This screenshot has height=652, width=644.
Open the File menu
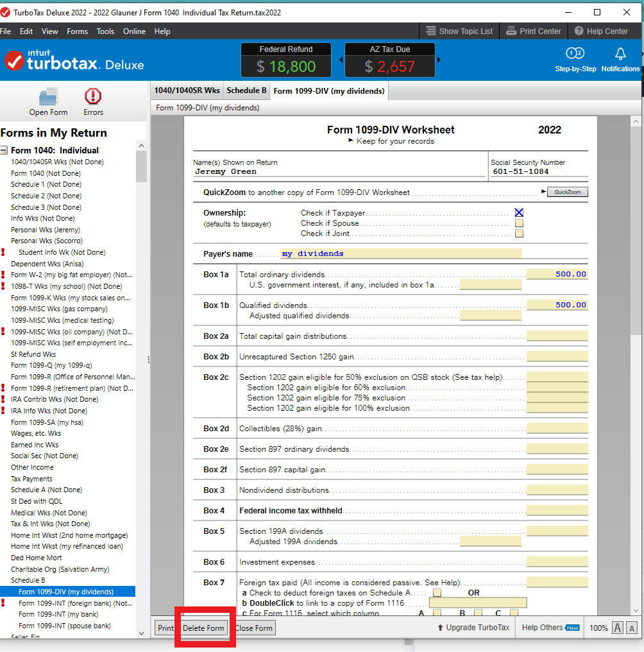coord(5,31)
